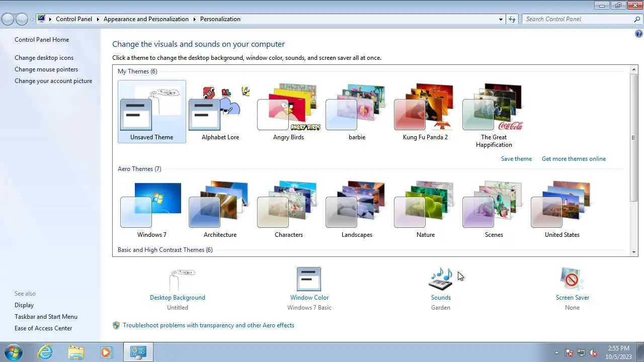This screenshot has height=362, width=644.
Task: Open Windows Explorer from taskbar
Action: coord(76,352)
